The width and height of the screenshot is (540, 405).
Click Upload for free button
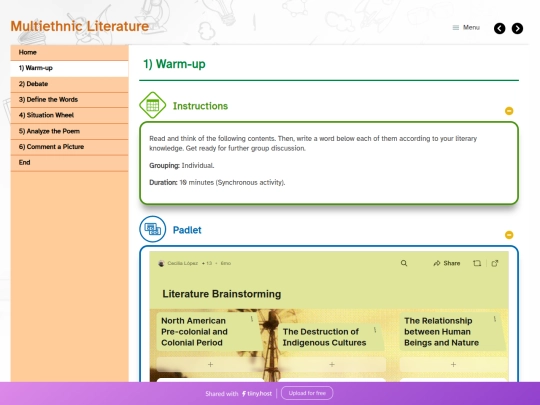pyautogui.click(x=307, y=393)
